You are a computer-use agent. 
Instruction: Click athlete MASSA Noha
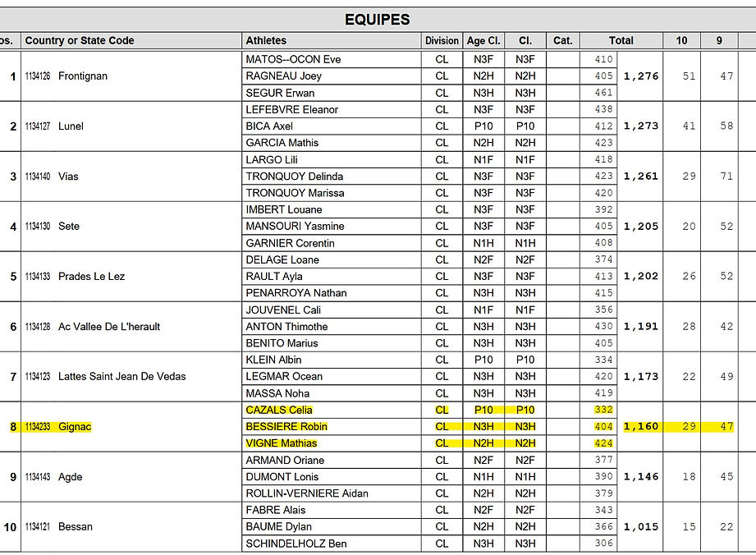277,393
